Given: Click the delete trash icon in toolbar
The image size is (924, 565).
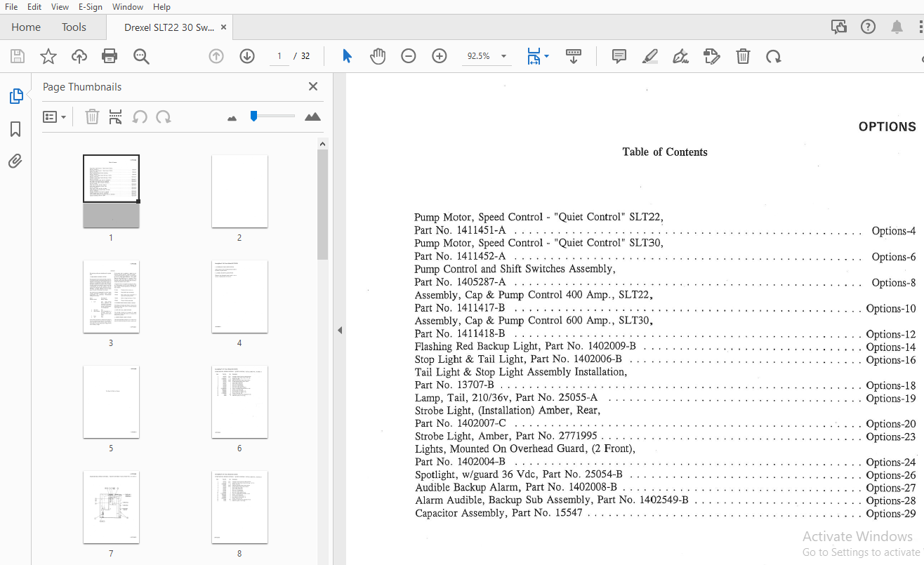Looking at the screenshot, I should pyautogui.click(x=743, y=56).
